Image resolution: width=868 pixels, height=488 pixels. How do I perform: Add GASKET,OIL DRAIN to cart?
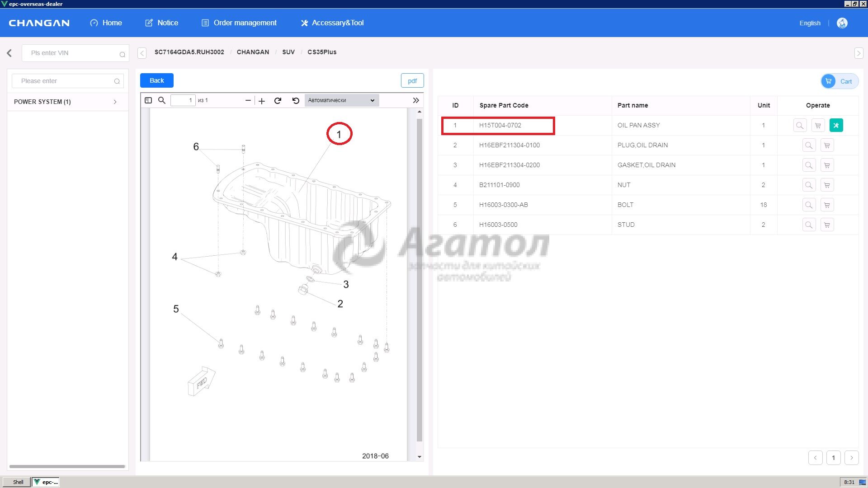click(x=827, y=165)
